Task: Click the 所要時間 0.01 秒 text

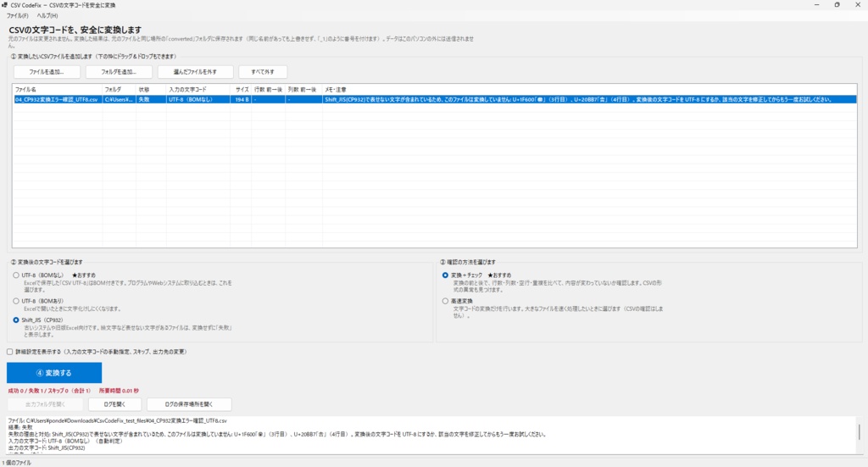Action: [119, 391]
